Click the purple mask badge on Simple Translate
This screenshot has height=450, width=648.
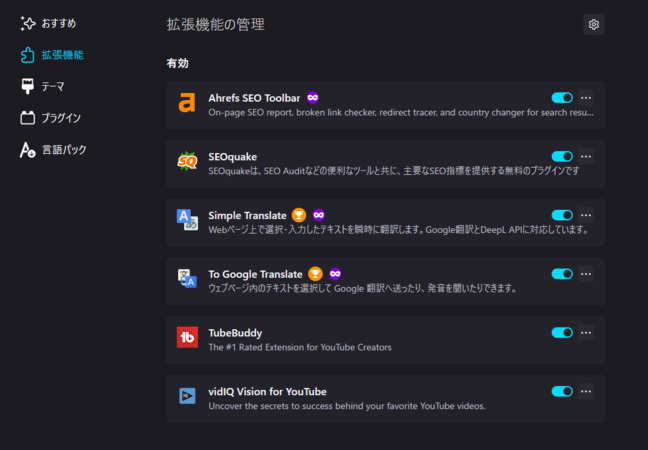[x=319, y=215]
